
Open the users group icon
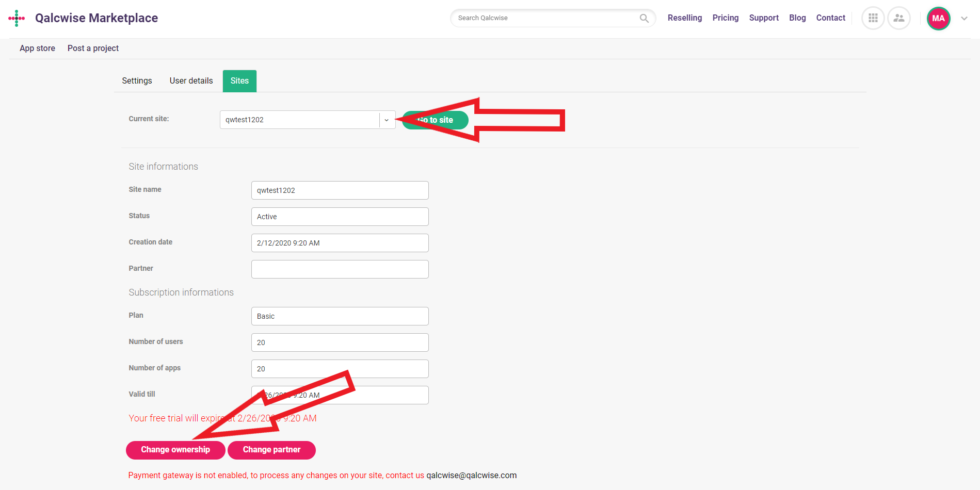click(x=899, y=18)
